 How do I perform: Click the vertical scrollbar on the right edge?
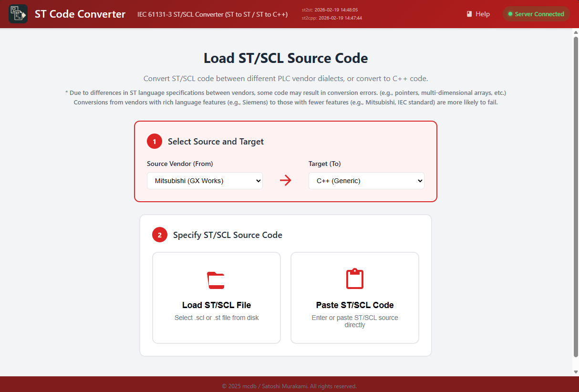(x=575, y=200)
